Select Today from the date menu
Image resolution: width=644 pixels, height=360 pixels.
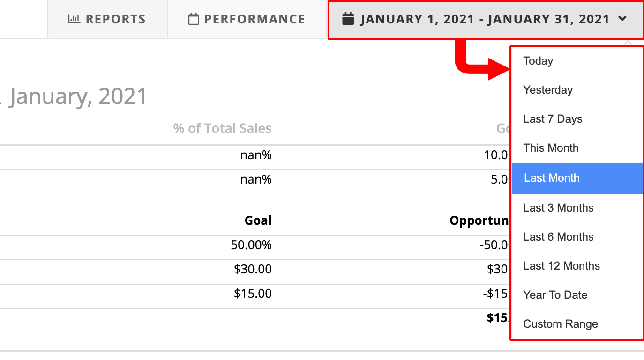(x=538, y=60)
